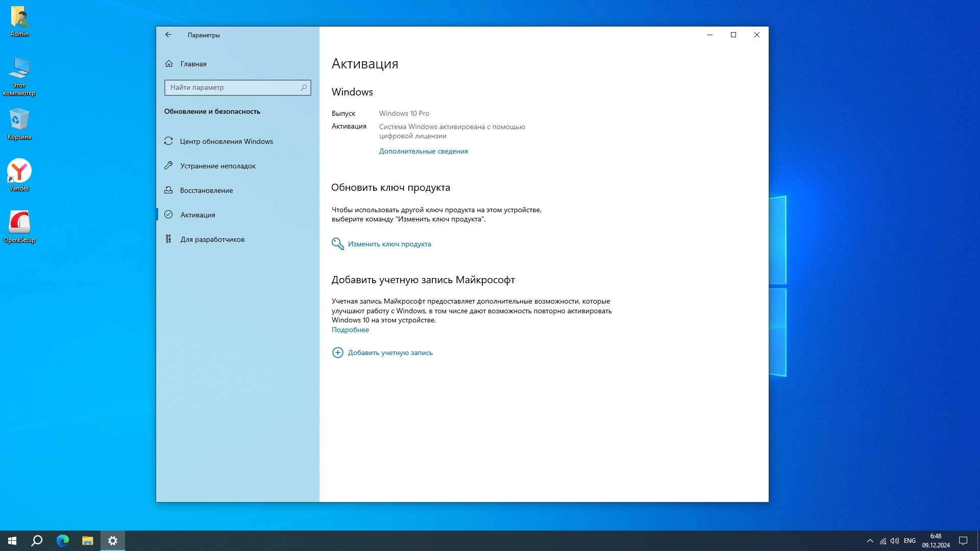Open Центр обновления Windows section

pyautogui.click(x=226, y=141)
